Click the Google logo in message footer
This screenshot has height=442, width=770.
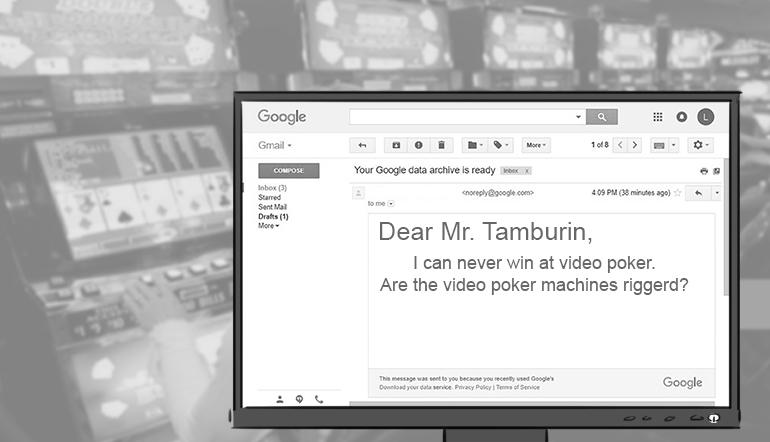683,383
